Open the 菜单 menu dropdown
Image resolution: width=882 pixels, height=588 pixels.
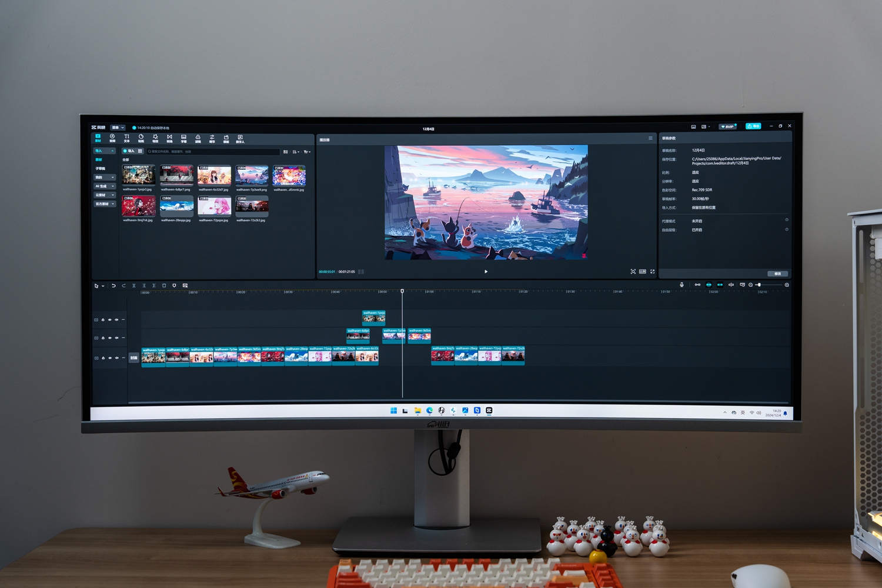pyautogui.click(x=118, y=128)
